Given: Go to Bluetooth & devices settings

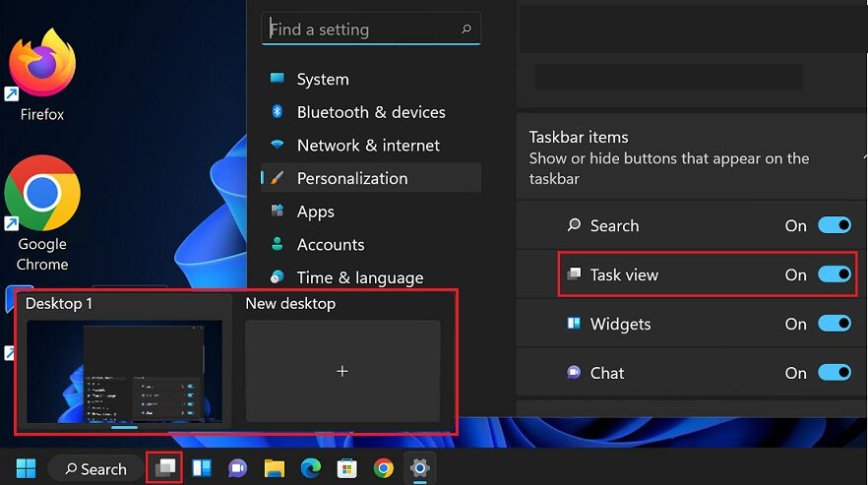Looking at the screenshot, I should click(370, 112).
